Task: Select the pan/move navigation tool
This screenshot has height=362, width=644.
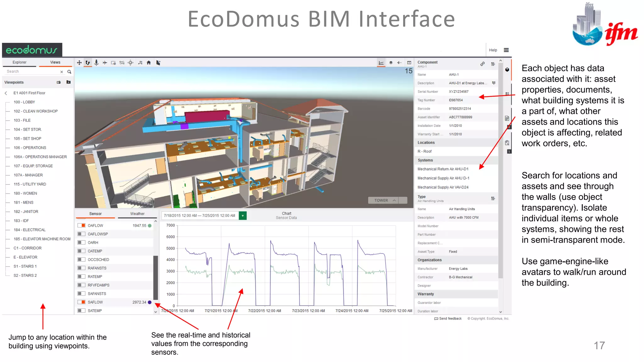Action: tap(79, 63)
